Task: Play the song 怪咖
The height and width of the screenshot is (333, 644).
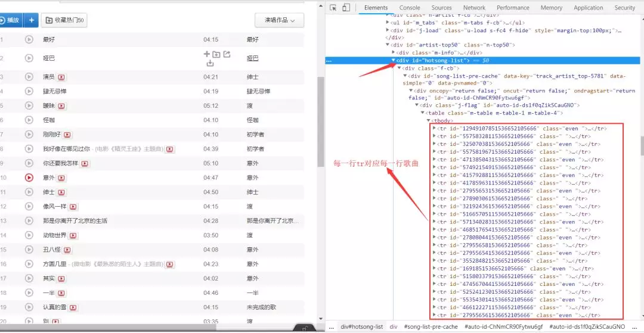Action: pos(29,120)
